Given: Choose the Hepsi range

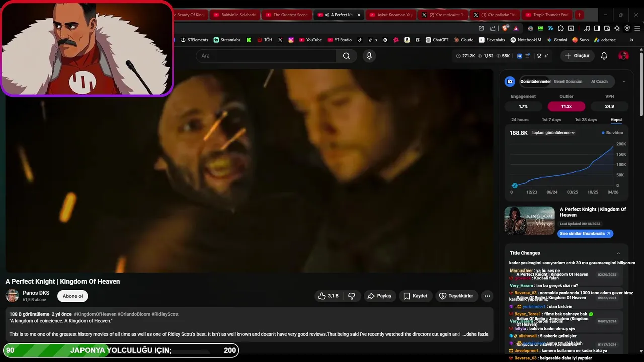Looking at the screenshot, I should pos(616,120).
